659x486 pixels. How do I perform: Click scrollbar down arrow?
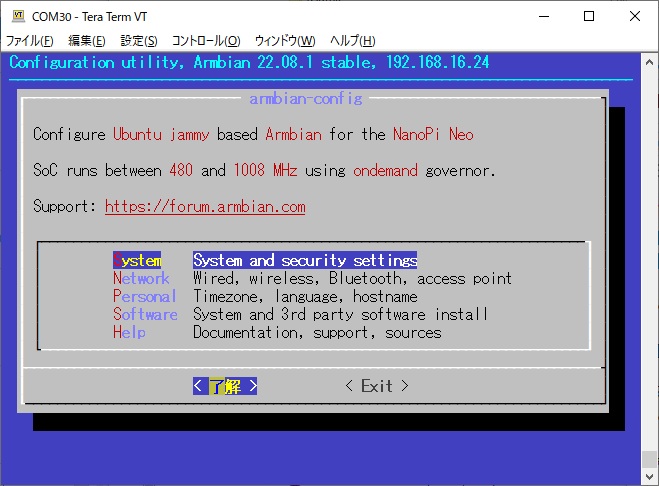tap(649, 477)
